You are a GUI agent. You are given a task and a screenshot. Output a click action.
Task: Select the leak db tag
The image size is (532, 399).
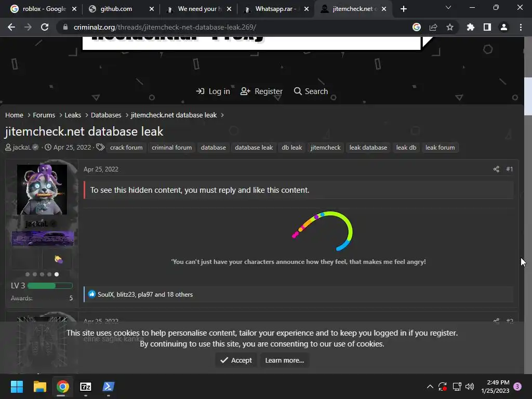(x=406, y=148)
